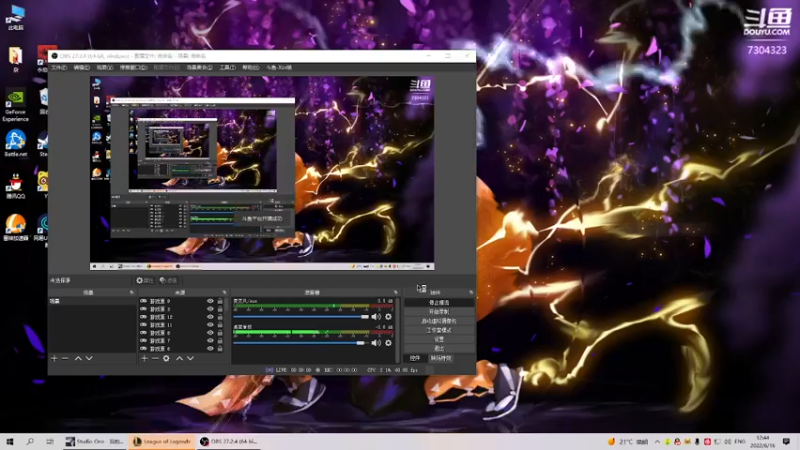Open the 帮助(H) menu
800x450 pixels.
(x=251, y=67)
